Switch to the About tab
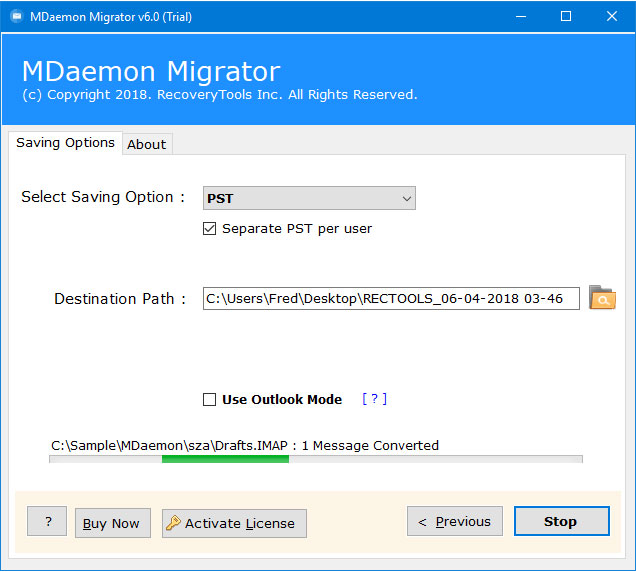 click(147, 144)
